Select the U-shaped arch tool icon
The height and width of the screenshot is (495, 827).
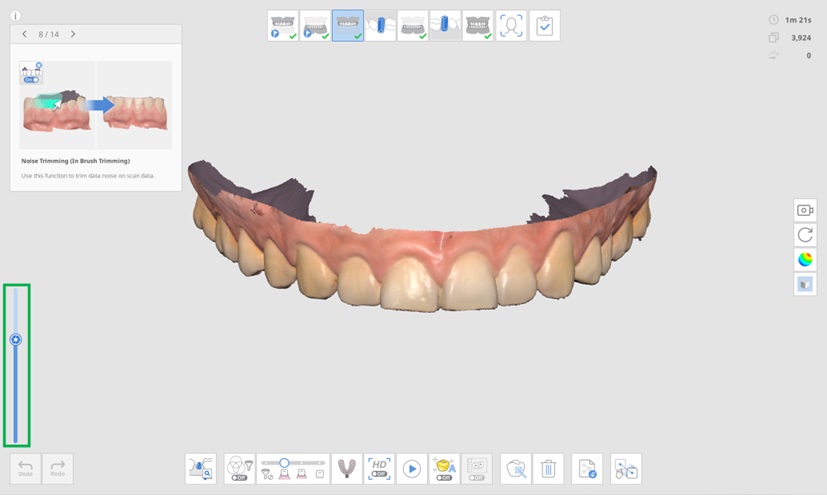(x=346, y=468)
